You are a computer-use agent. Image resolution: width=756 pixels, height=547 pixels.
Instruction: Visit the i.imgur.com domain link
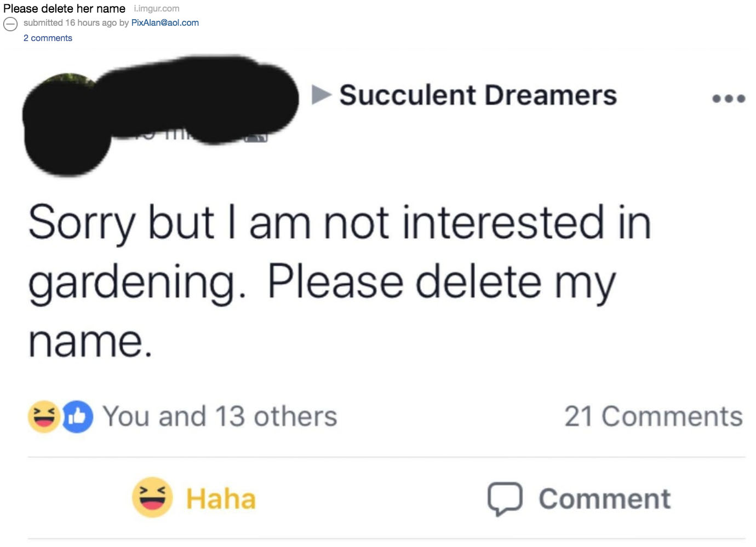[157, 9]
